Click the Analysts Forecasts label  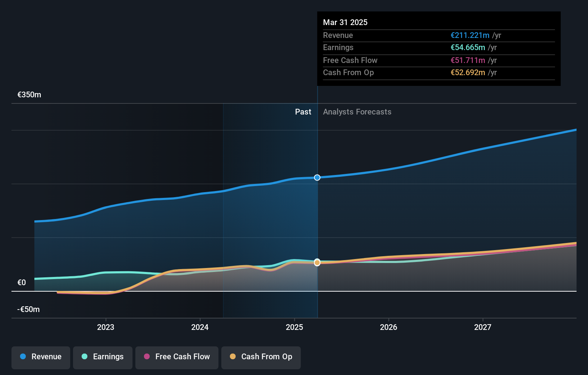357,112
